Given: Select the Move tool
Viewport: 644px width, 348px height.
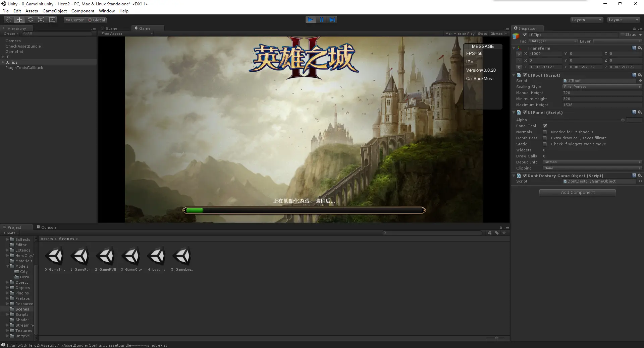Looking at the screenshot, I should (x=19, y=20).
